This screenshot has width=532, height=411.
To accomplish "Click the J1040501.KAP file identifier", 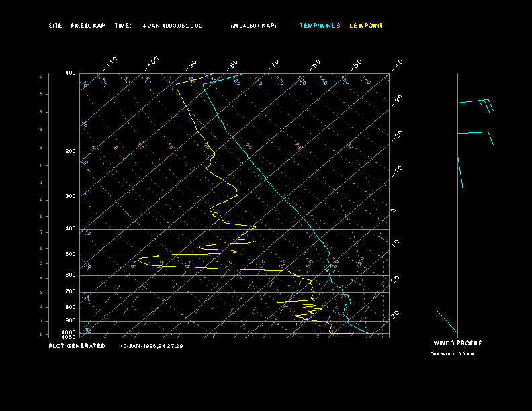I will [x=253, y=26].
